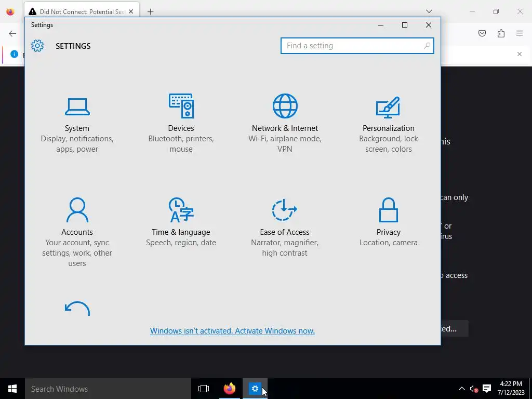Screen dimensions: 532x399
Task: Open Task View from the taskbar
Action: click(204, 389)
